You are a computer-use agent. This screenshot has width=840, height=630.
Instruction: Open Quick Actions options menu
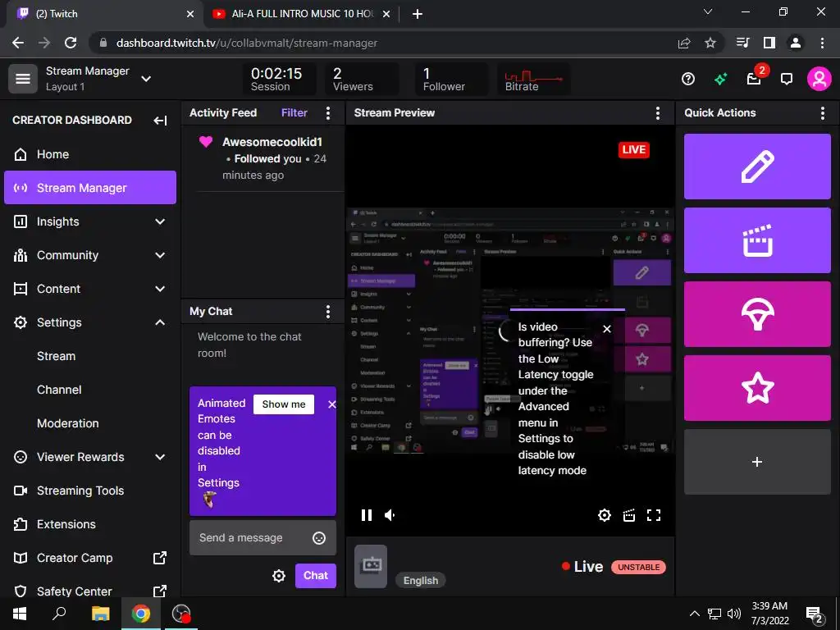click(x=822, y=113)
